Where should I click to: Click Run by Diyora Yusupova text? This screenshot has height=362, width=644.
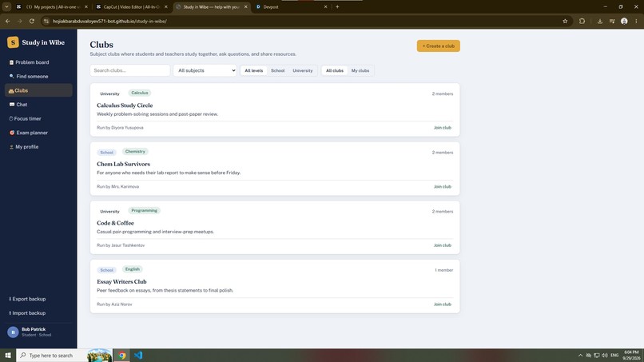120,128
